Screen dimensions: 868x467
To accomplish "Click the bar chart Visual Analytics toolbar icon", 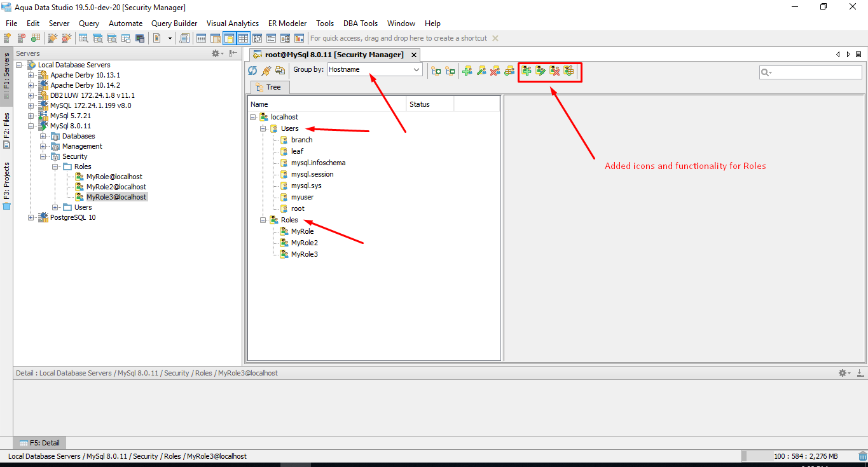I will point(299,38).
